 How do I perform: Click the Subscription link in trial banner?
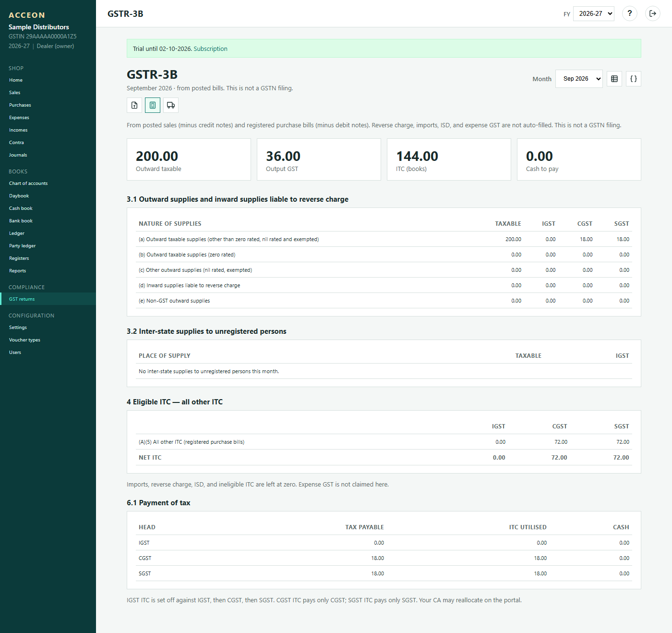coord(210,49)
